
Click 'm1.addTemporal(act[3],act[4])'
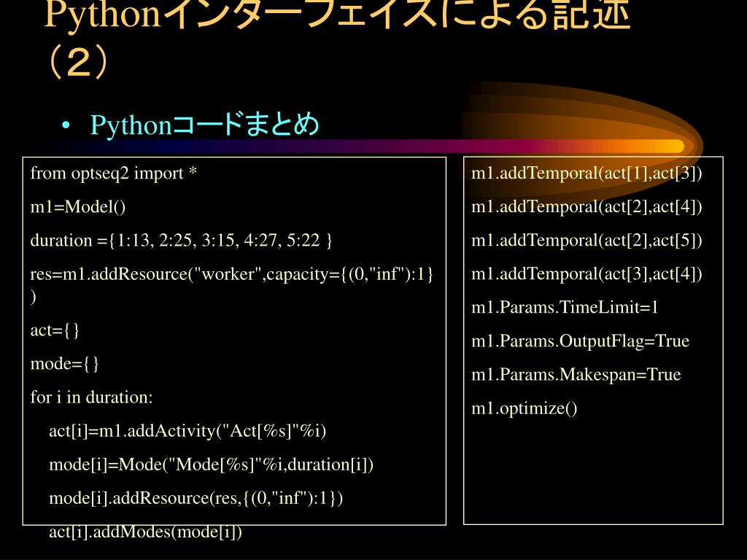tap(587, 274)
